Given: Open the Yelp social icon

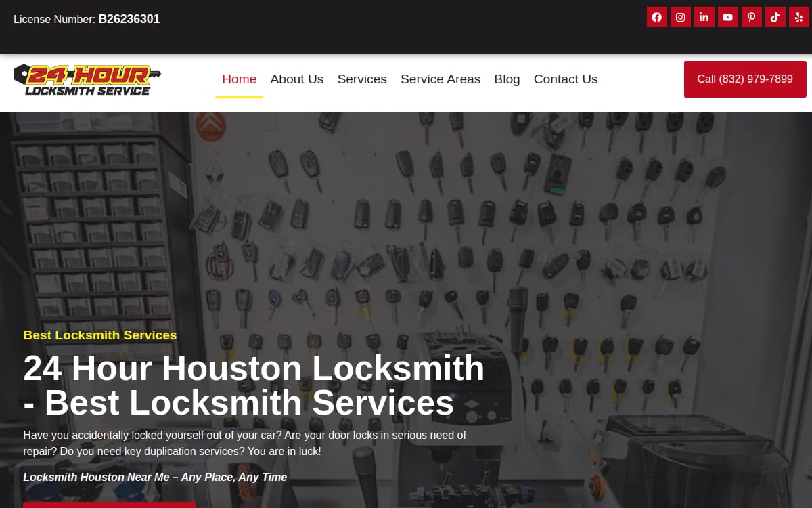Looking at the screenshot, I should (x=799, y=17).
